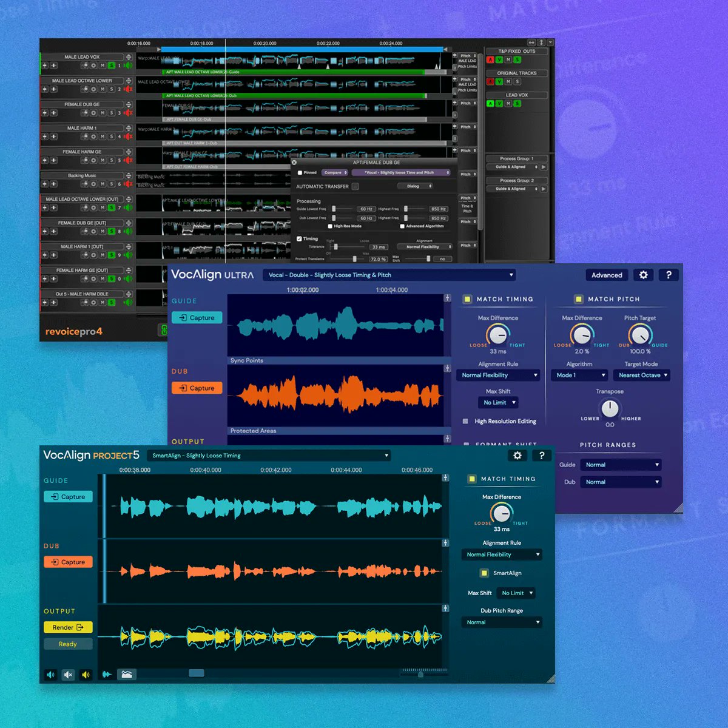Image resolution: width=728 pixels, height=728 pixels.
Task: Mute the FEMALE HARM GE track
Action: 103,160
